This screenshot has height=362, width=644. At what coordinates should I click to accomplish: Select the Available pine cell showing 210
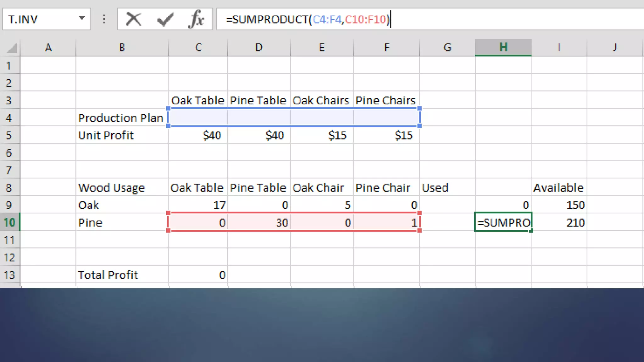pyautogui.click(x=559, y=222)
